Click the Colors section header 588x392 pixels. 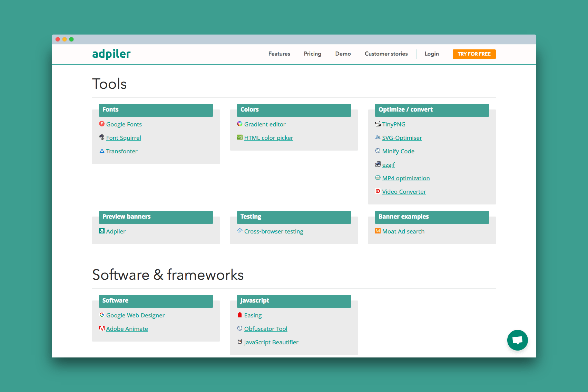pyautogui.click(x=294, y=110)
